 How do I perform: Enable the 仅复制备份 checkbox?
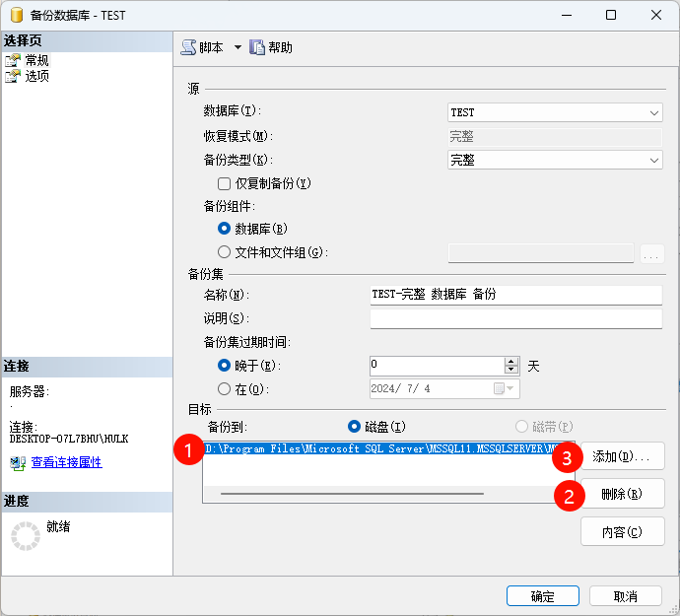(x=224, y=183)
